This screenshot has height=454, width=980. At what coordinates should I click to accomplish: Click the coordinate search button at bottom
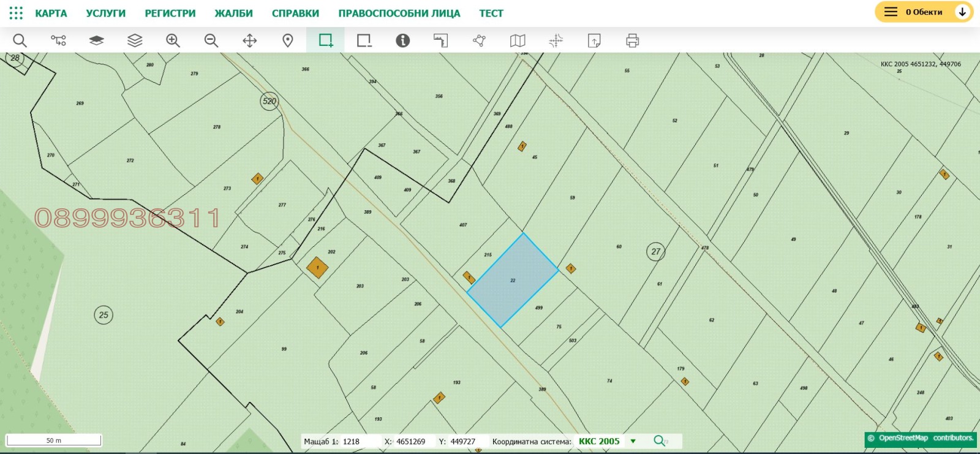(x=660, y=441)
